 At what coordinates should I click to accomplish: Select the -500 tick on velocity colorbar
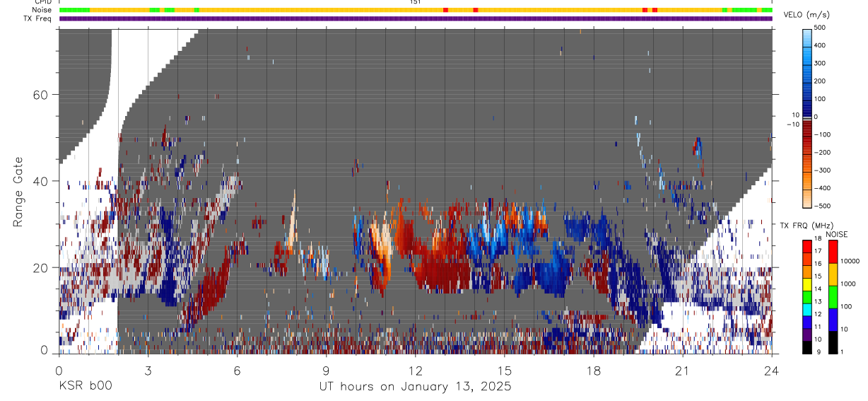(x=823, y=206)
